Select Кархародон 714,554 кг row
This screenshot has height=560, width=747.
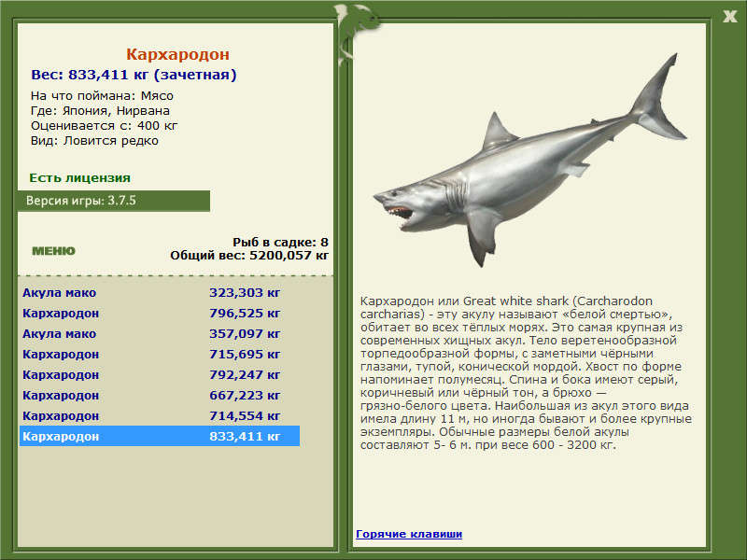click(x=160, y=415)
